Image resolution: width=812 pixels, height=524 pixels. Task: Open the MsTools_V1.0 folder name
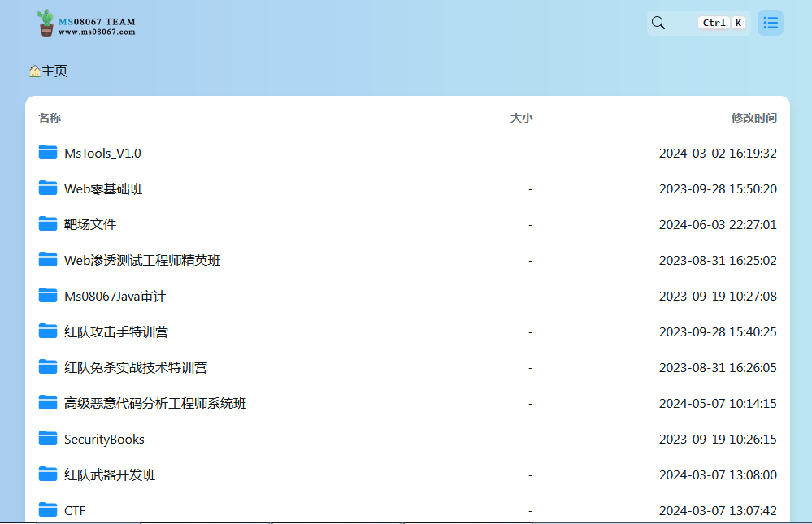pyautogui.click(x=102, y=154)
